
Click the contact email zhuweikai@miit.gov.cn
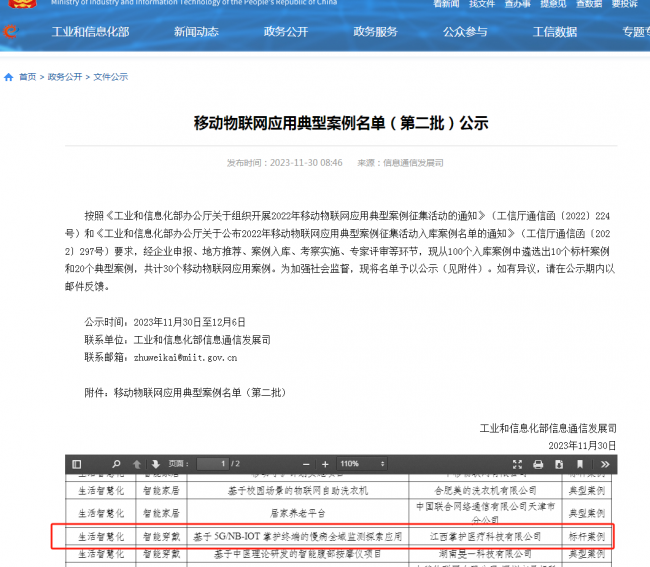(x=185, y=358)
